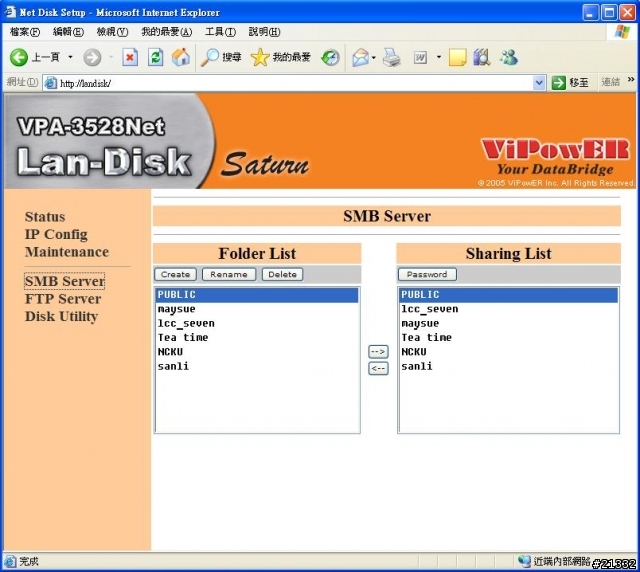This screenshot has height=572, width=640.
Task: Open the IP Config sidebar link
Action: [x=56, y=234]
